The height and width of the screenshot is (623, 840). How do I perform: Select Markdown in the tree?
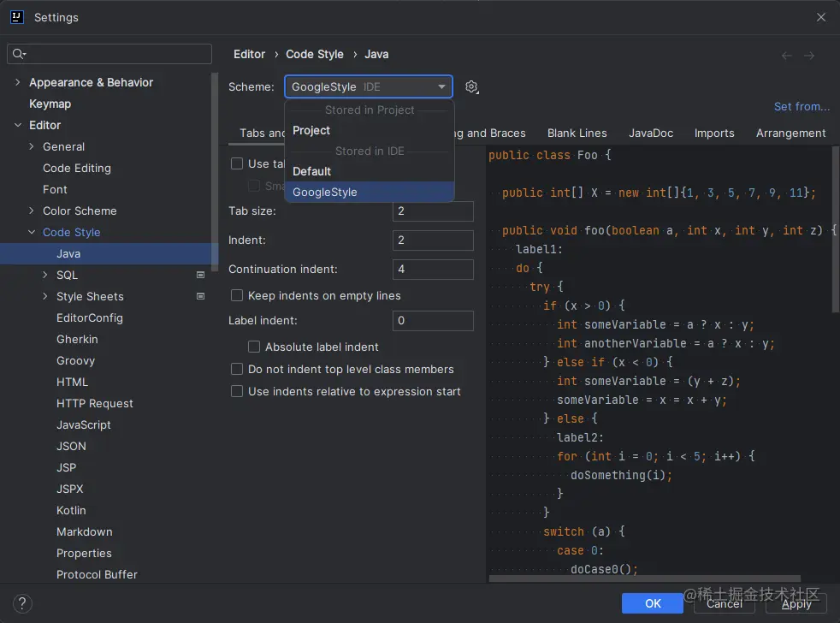[x=85, y=531]
